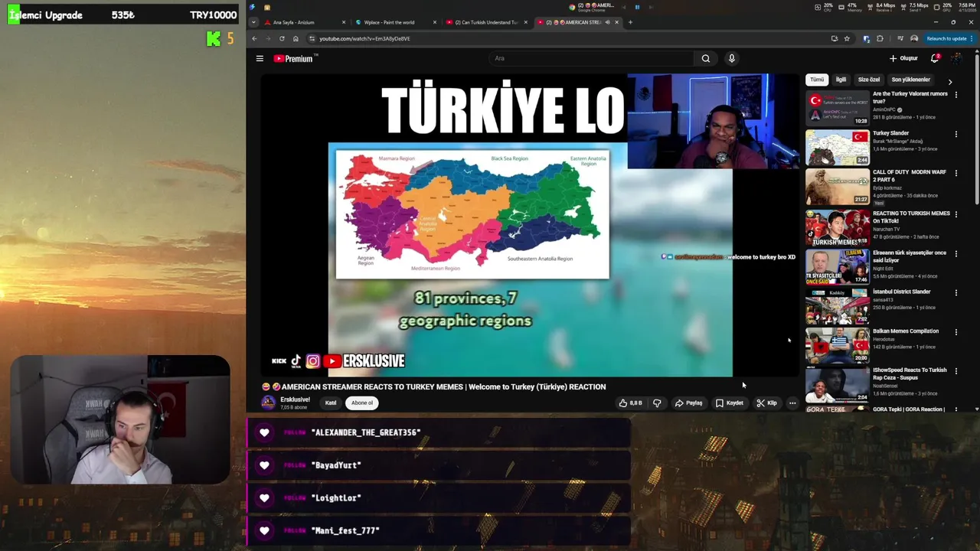
Task: Open options menu for IShowSpeed video
Action: coord(955,371)
